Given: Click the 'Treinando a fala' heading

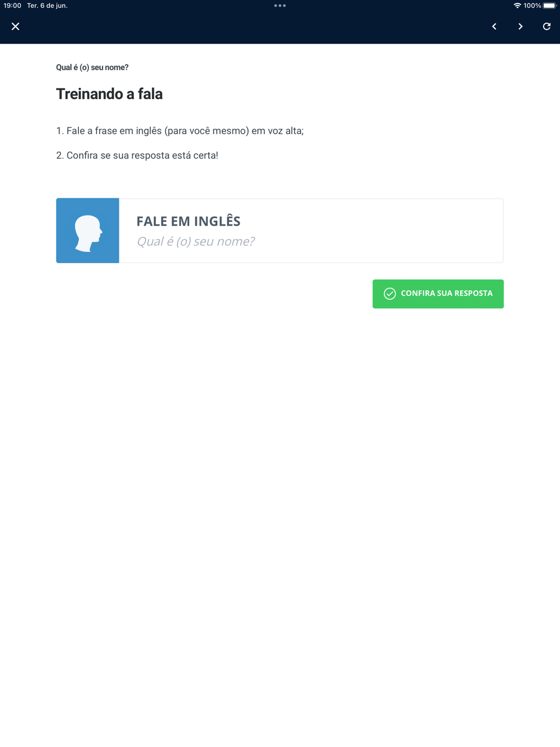Looking at the screenshot, I should coord(109,94).
